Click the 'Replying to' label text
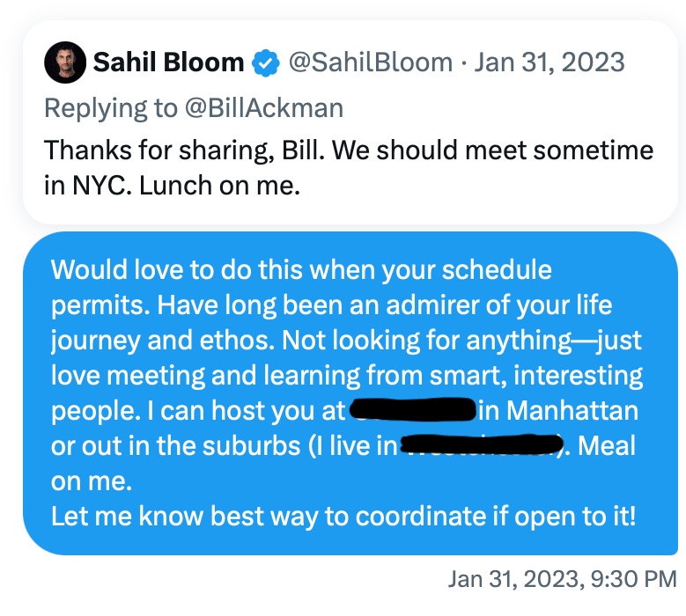The width and height of the screenshot is (686, 616). pyautogui.click(x=111, y=108)
